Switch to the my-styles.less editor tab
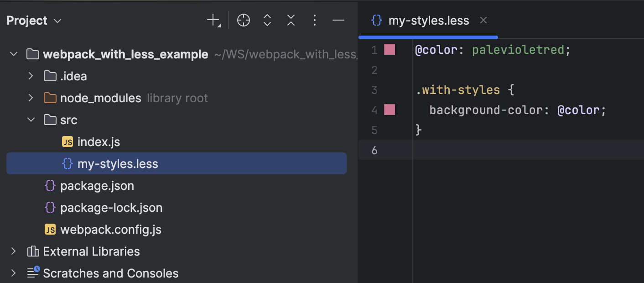Image resolution: width=644 pixels, height=283 pixels. pos(429,20)
